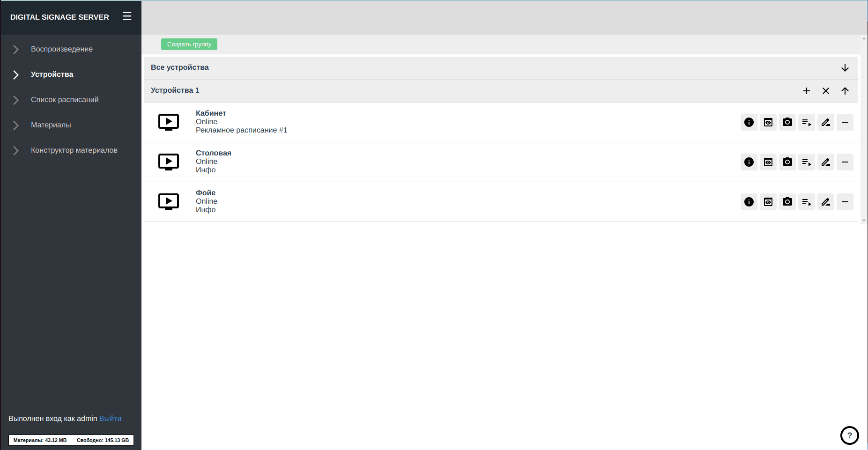Log out via the Выйти link
The width and height of the screenshot is (868, 450).
[x=110, y=419]
